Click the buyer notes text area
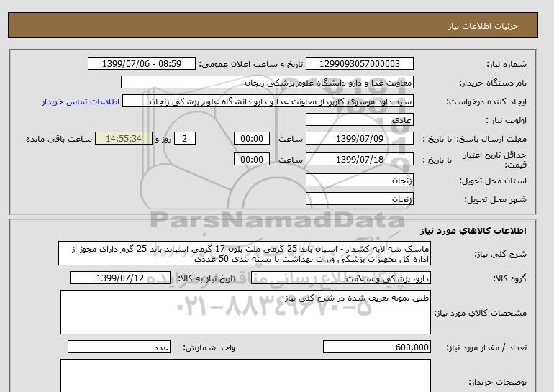The image size is (554, 392). tap(245, 375)
